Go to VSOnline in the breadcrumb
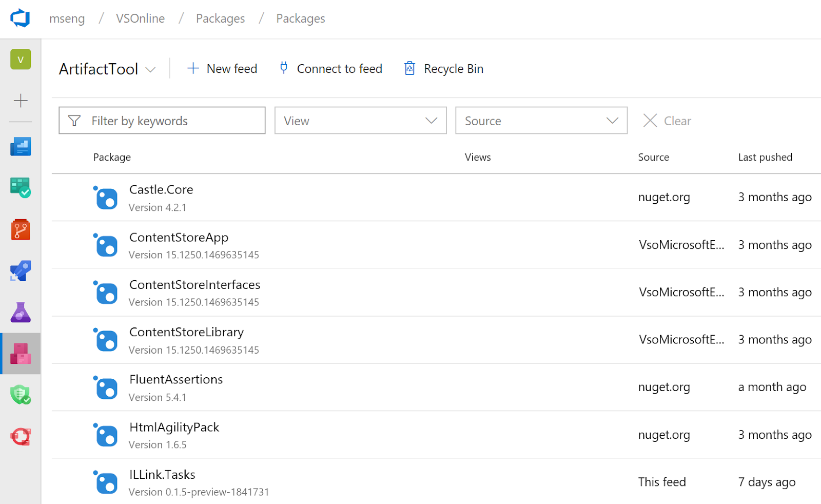Viewport: 821px width, 504px height. coord(140,18)
